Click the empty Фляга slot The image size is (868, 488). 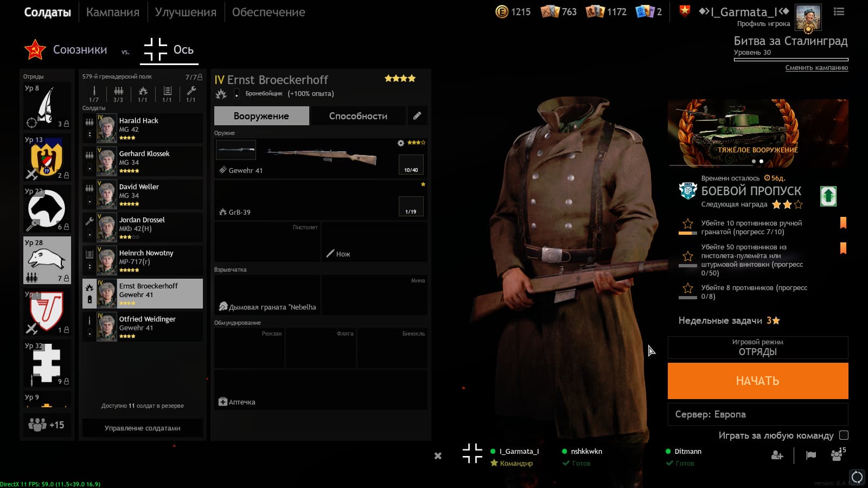tap(321, 348)
